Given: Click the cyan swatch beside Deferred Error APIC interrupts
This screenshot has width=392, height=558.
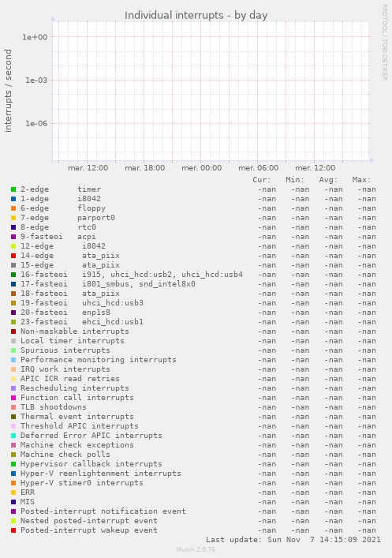Looking at the screenshot, I should coord(13,436).
